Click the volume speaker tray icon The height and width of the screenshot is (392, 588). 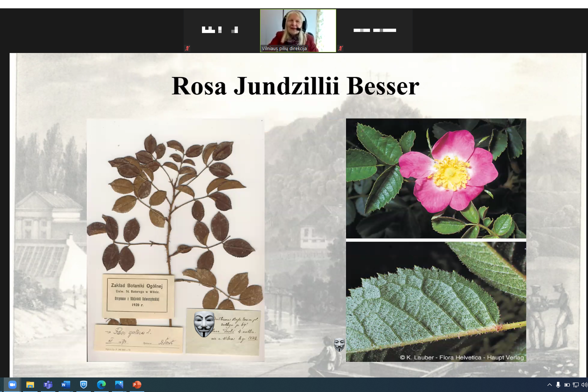pos(584,385)
